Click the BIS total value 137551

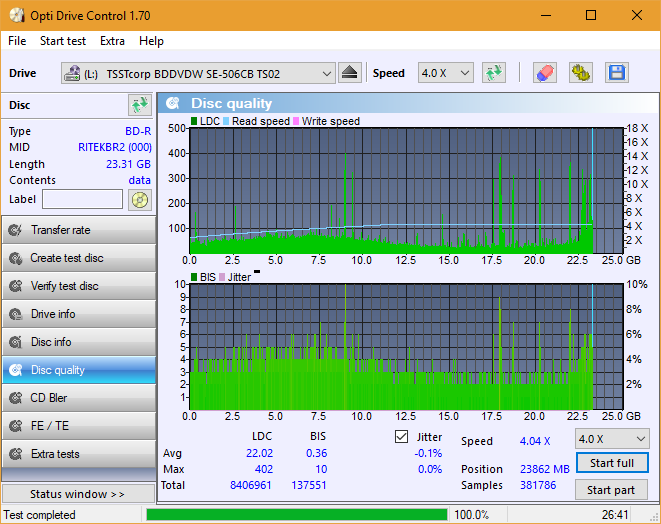tap(309, 485)
